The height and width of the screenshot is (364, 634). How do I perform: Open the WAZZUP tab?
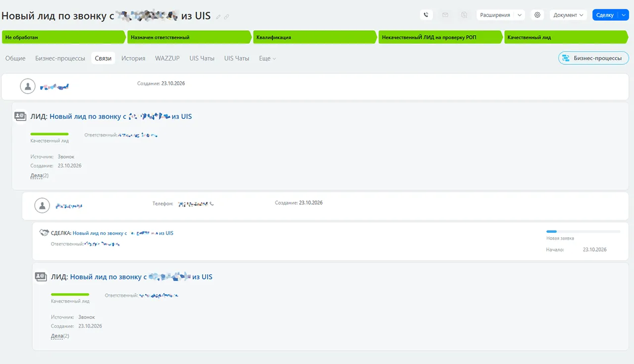coord(167,58)
